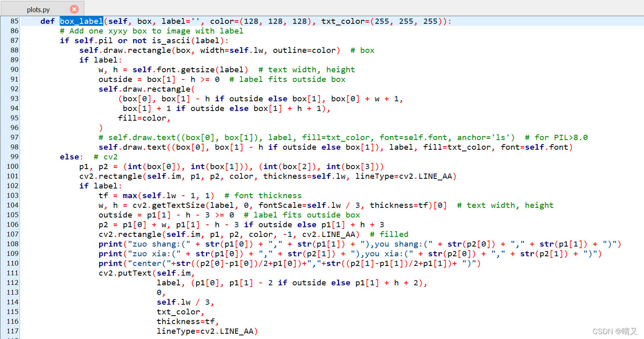Click print statement with 'center('
This screenshot has width=644, height=339.
(x=289, y=264)
